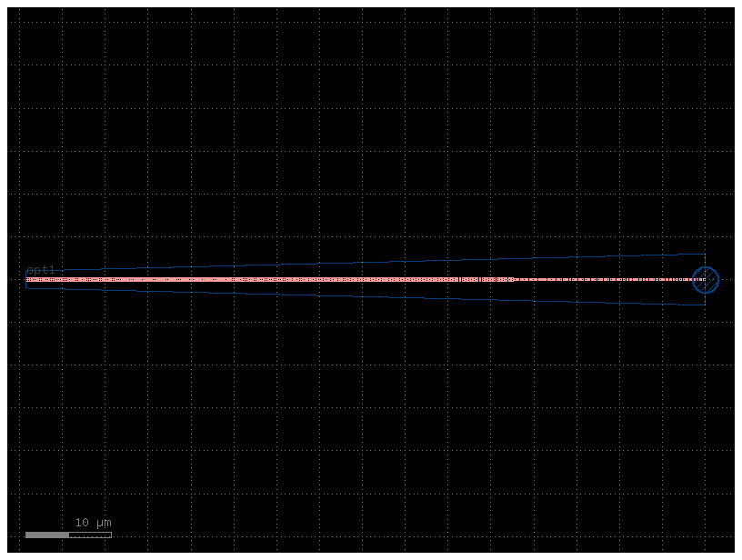
Task: Click the 10 μm scale label
Action: 93,522
